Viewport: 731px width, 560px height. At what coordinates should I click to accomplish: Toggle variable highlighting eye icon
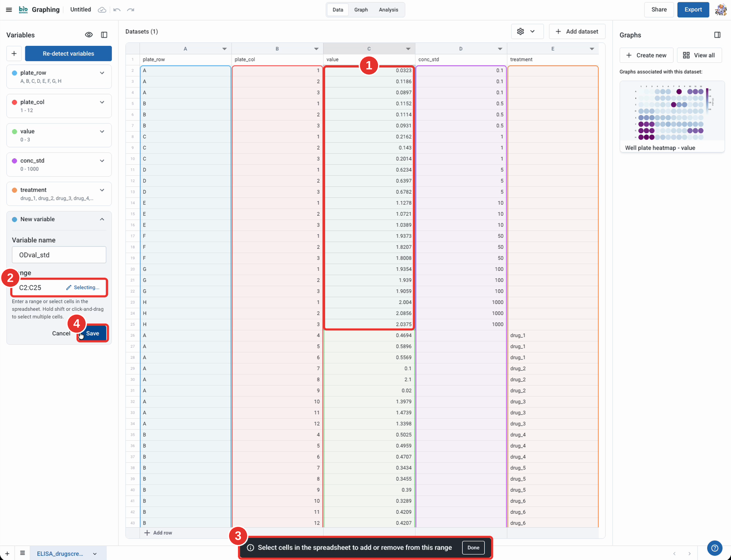pos(89,35)
